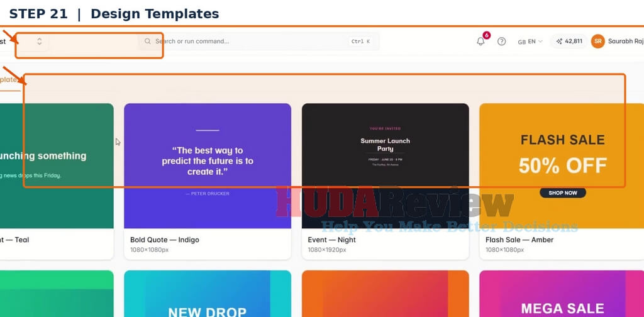
Task: Open the NEW DROP template
Action: (208, 294)
